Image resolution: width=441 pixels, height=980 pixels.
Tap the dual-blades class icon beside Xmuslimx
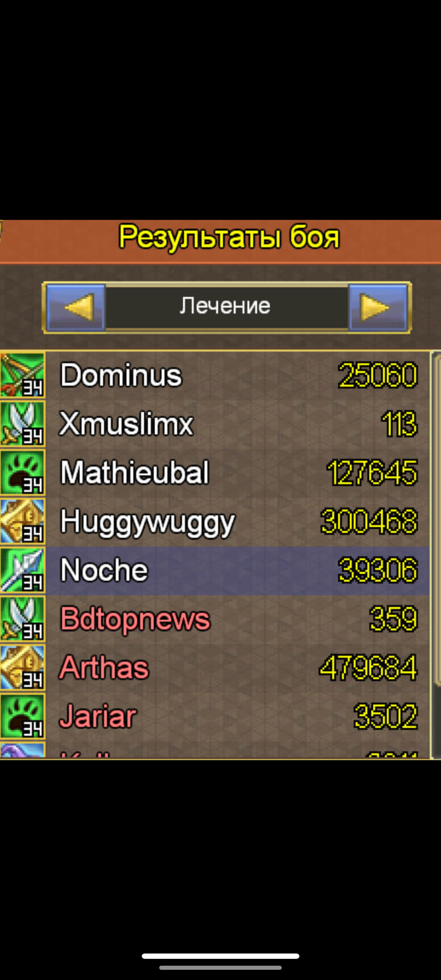click(x=22, y=424)
